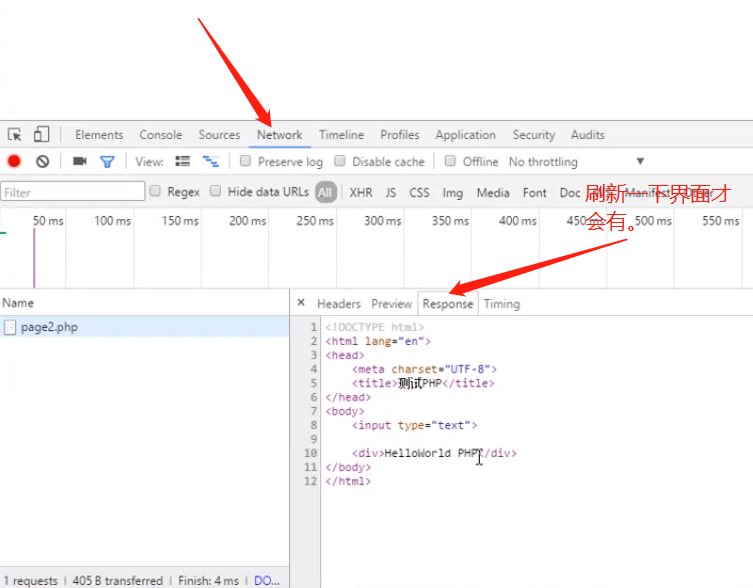Screen dimensions: 753x588
Task: Click the title 测试PHP line
Action: pyautogui.click(x=423, y=383)
